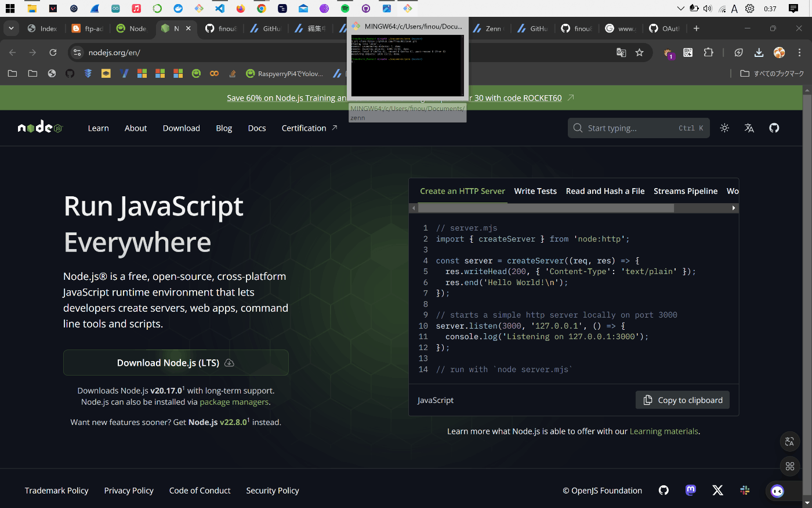812x508 pixels.
Task: Click the site info icon in address bar
Action: coord(77,52)
